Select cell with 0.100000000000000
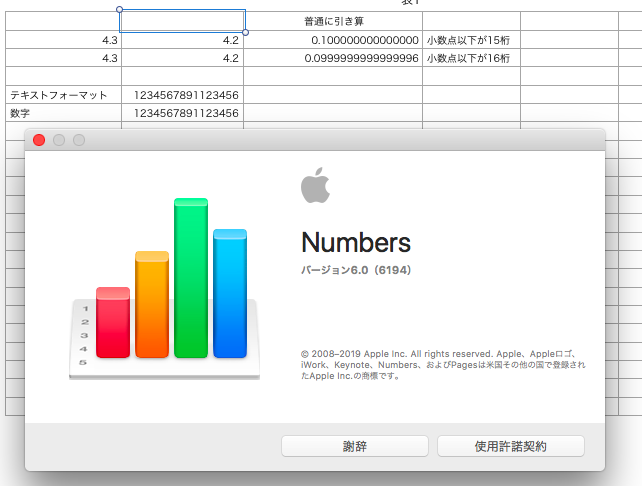The image size is (642, 486). click(x=333, y=40)
